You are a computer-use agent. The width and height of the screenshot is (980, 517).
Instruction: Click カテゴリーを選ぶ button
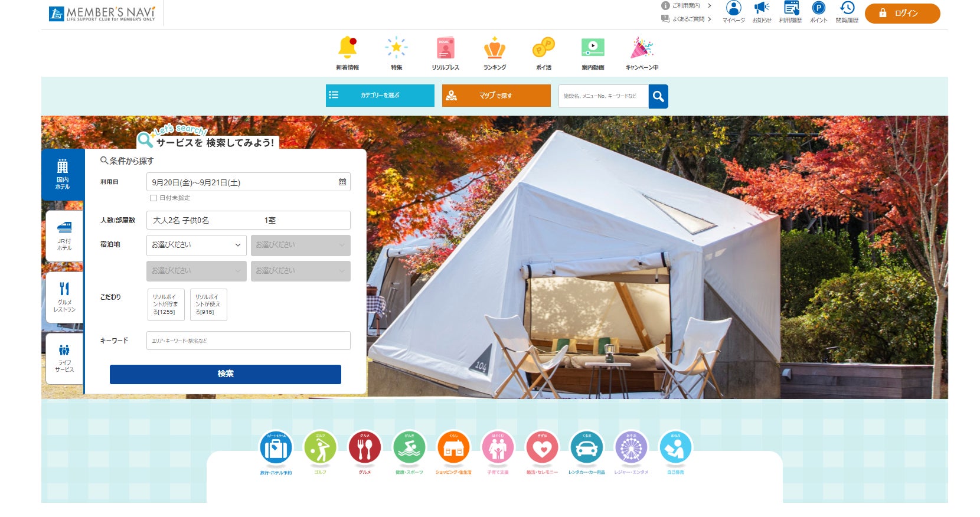pyautogui.click(x=380, y=96)
